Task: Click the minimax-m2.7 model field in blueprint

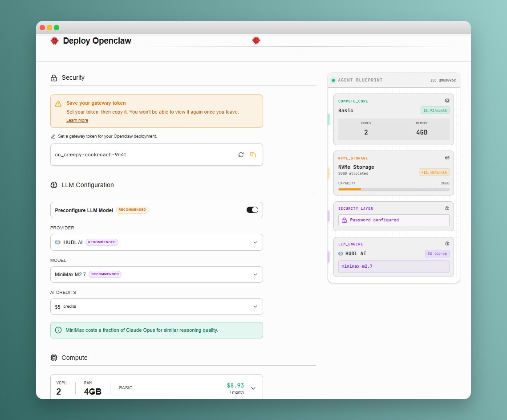Action: (x=394, y=266)
